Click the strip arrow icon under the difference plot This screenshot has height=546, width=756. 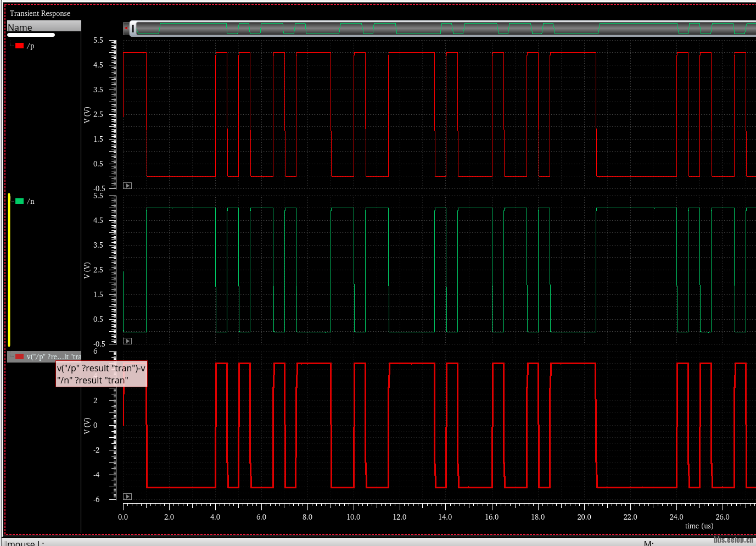tap(127, 497)
